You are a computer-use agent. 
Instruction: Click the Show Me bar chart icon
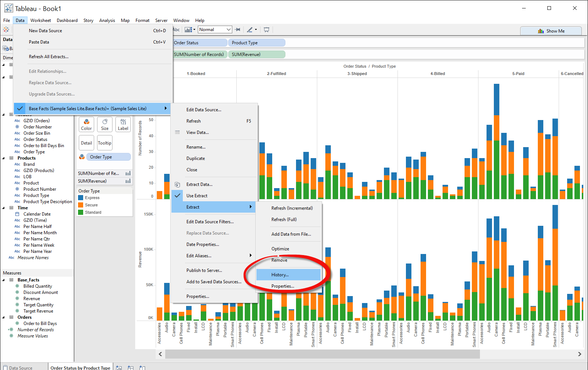(x=541, y=31)
